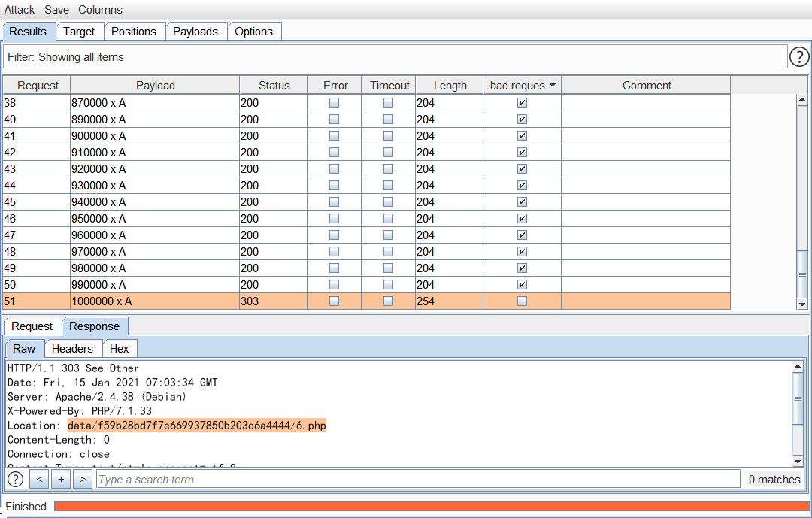Open the Attack menu
Viewport: 812px width, 518px height.
[x=20, y=9]
